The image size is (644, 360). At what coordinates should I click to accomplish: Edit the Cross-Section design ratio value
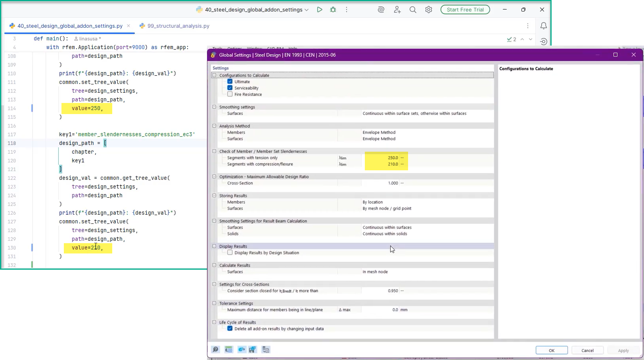tap(392, 183)
